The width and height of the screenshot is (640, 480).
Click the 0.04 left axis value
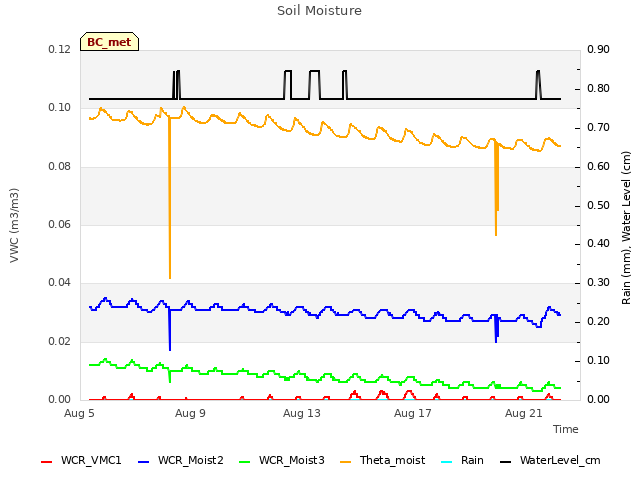point(60,282)
